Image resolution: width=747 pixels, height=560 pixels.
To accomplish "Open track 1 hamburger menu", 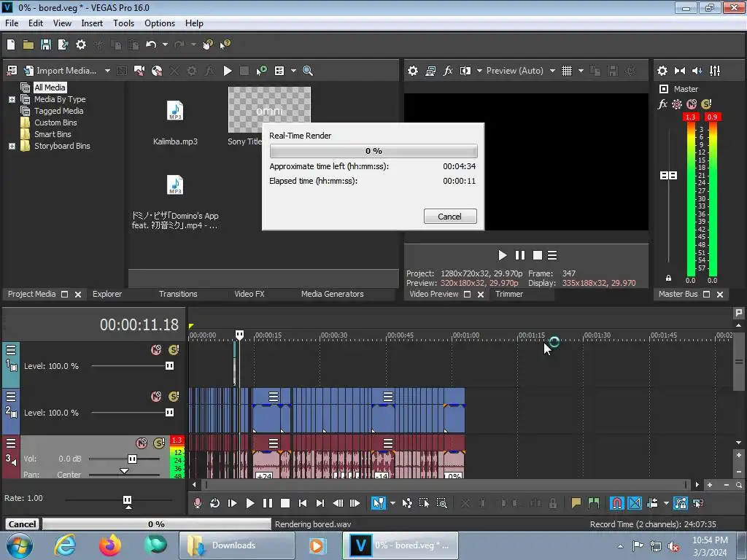I will coord(11,350).
